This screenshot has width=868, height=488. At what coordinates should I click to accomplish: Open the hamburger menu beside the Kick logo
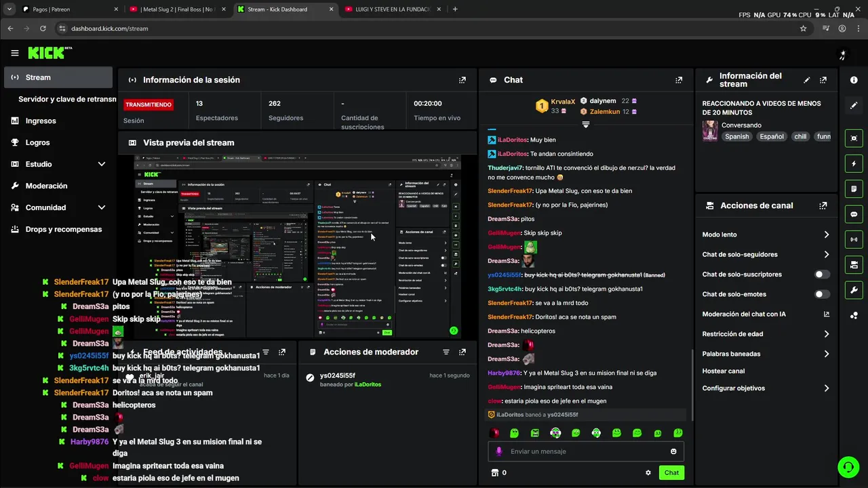click(x=15, y=53)
